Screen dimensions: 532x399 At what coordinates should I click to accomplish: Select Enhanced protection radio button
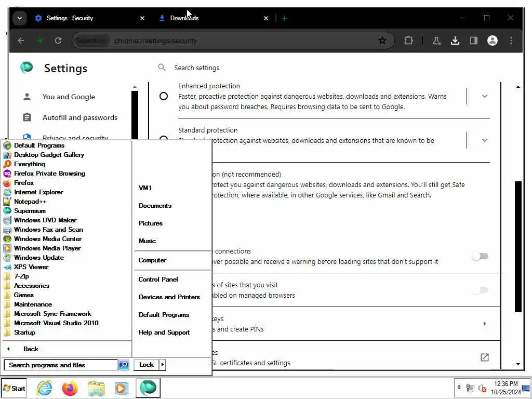[164, 96]
